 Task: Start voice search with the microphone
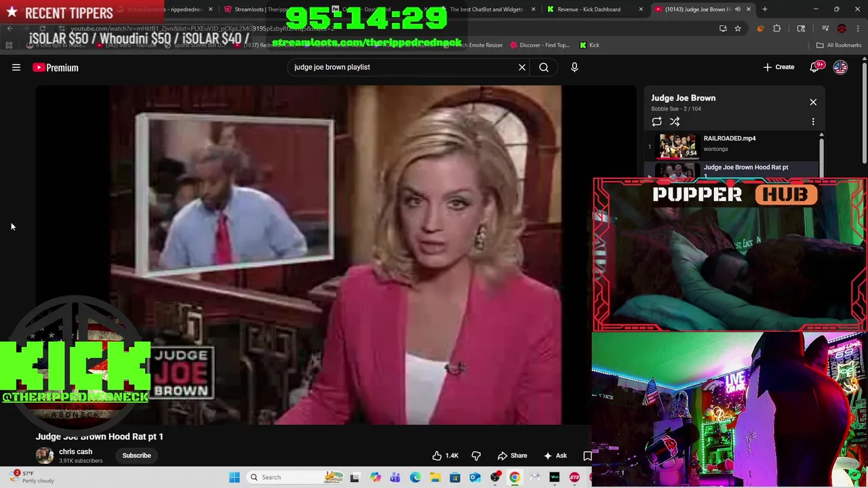(574, 67)
